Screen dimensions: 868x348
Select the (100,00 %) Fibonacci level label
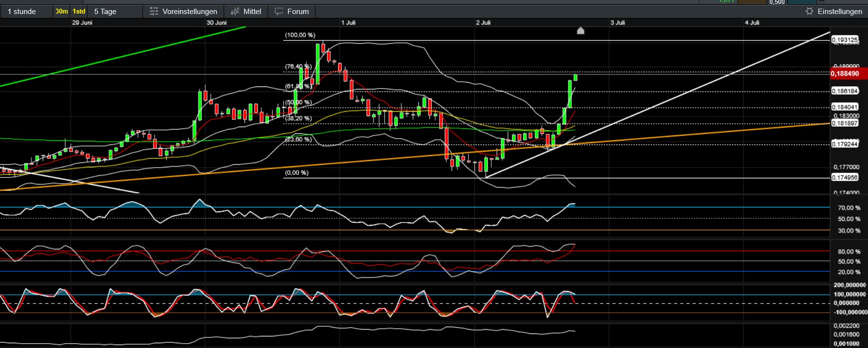300,35
